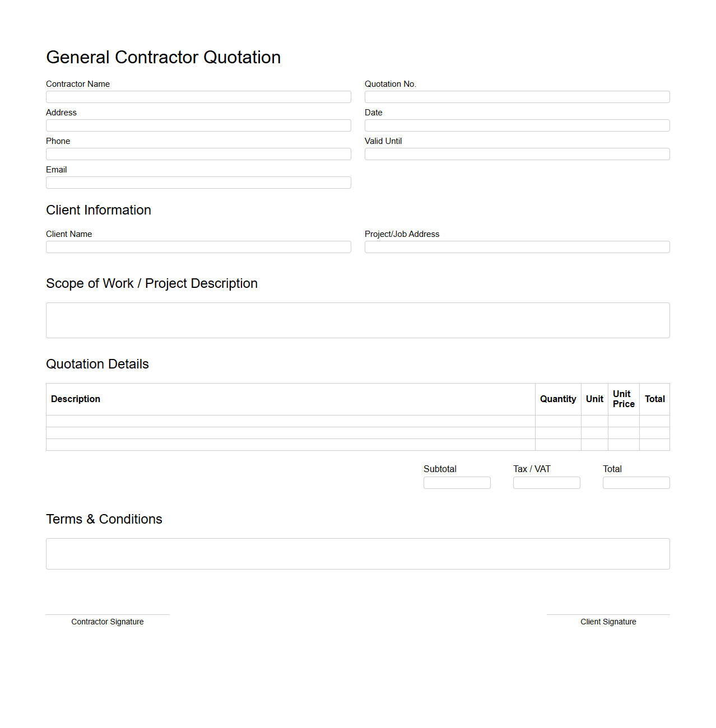Click the Quantity cell in the second row

558,432
